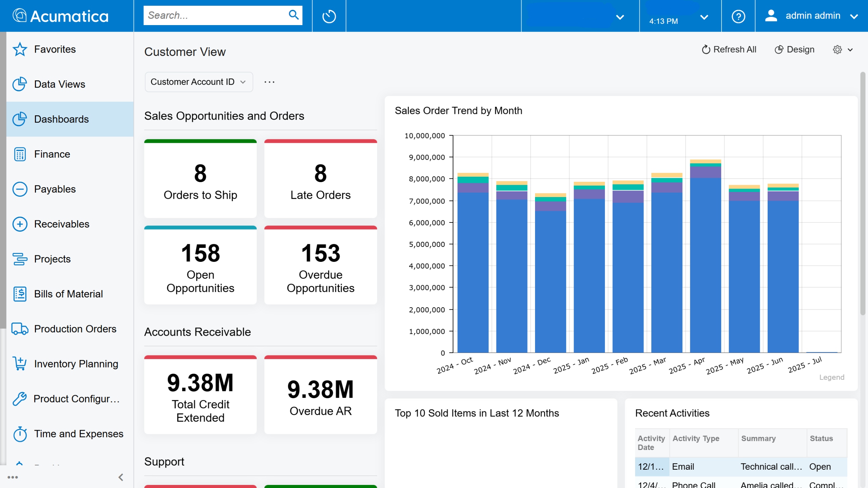868x488 pixels.
Task: Open Receivables workspace from sidebar
Action: [x=62, y=224]
